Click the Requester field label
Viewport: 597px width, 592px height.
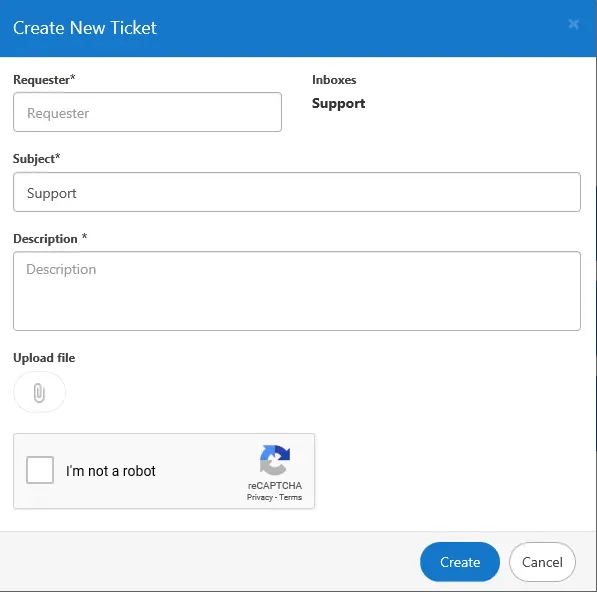click(44, 80)
